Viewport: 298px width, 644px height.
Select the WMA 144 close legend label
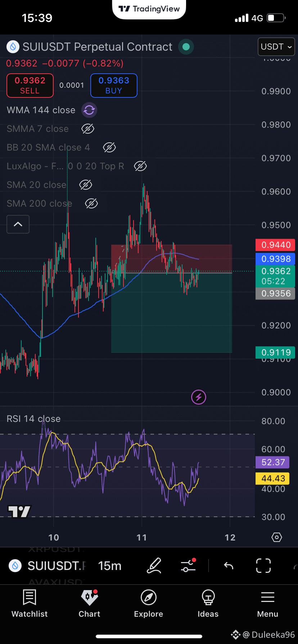coord(41,110)
